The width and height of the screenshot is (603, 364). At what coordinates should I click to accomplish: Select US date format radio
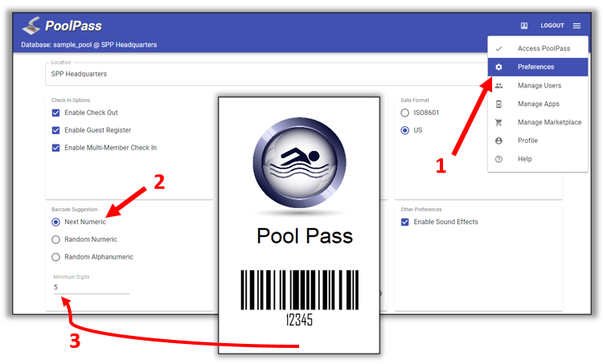tap(404, 130)
